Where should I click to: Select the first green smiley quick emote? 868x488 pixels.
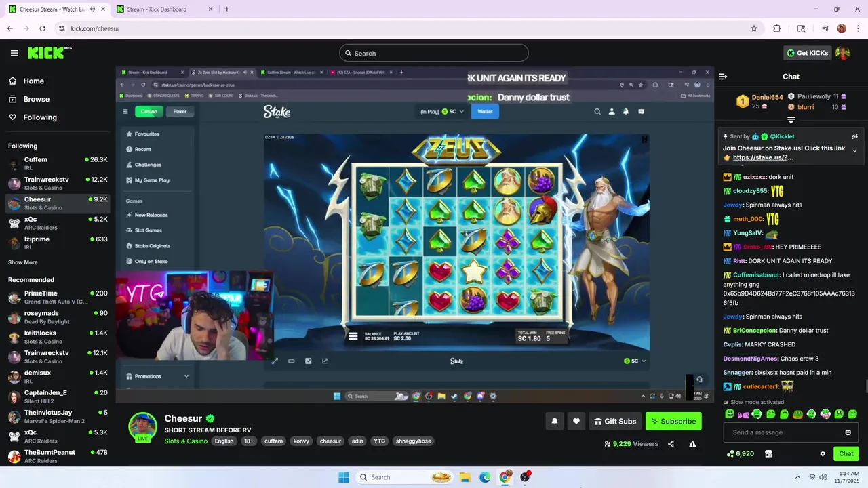[730, 413]
